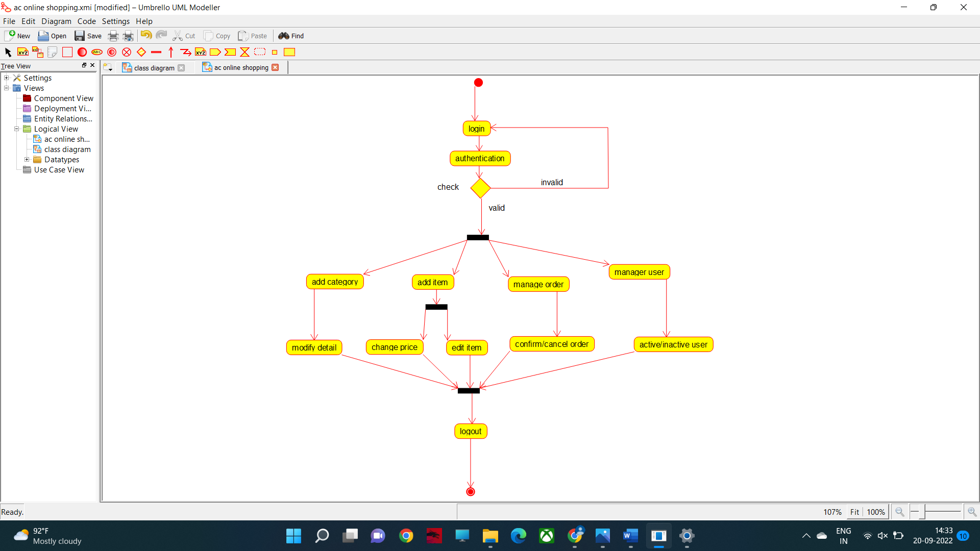
Task: Float the Tree View panel
Action: coord(84,65)
